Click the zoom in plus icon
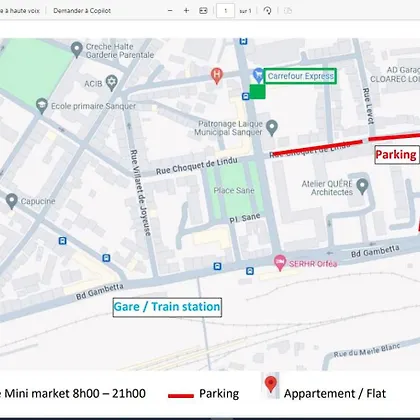 (186, 11)
